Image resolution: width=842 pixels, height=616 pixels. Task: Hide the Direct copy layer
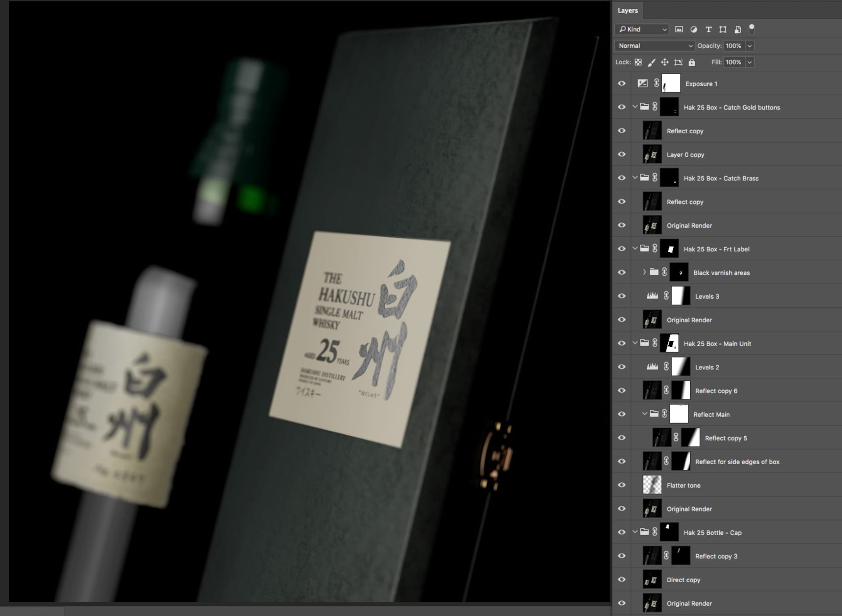(621, 580)
